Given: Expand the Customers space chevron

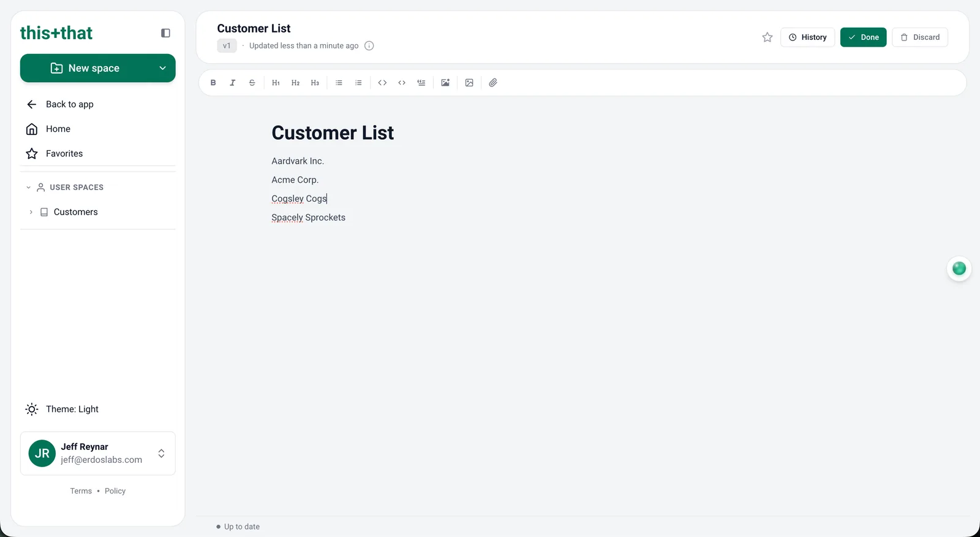Looking at the screenshot, I should tap(31, 212).
